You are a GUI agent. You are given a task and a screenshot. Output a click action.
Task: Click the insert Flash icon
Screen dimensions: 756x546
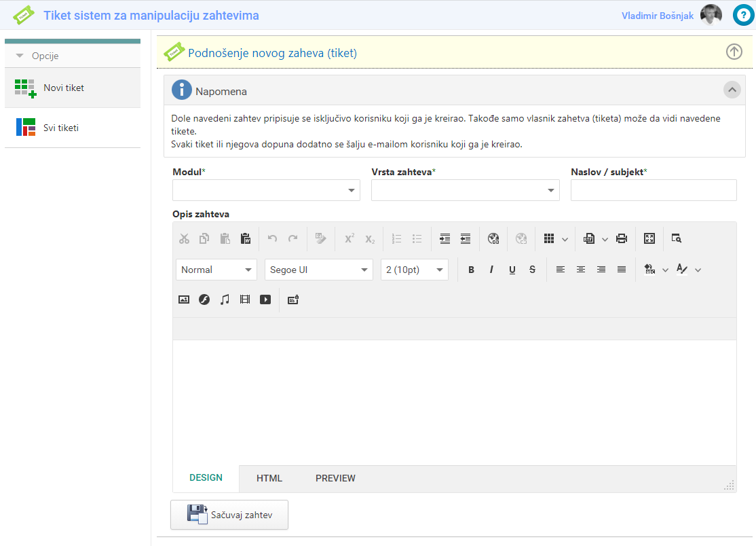click(x=204, y=299)
